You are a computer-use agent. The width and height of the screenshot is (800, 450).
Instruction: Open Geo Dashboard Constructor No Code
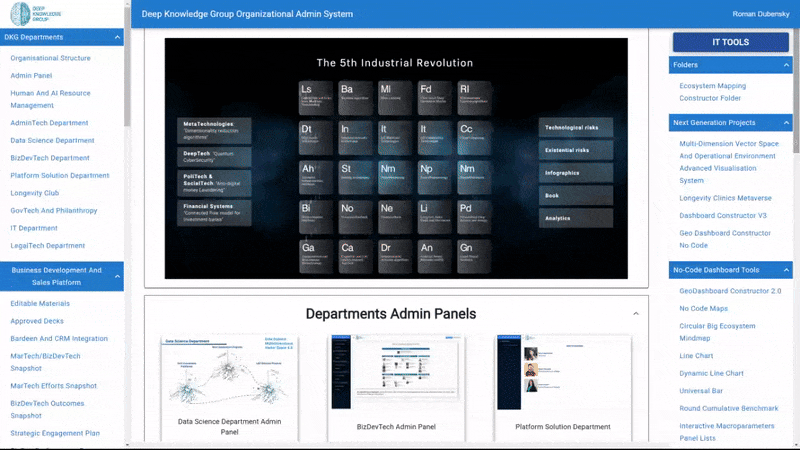[x=724, y=239]
